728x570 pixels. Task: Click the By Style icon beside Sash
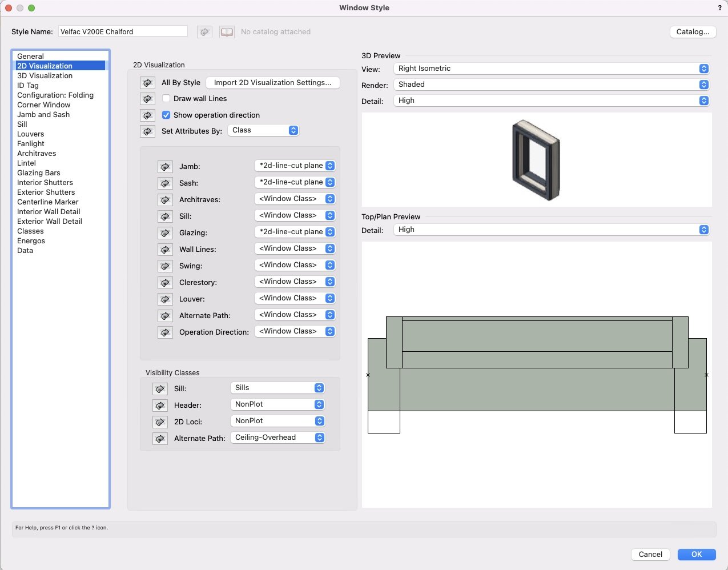click(x=165, y=183)
